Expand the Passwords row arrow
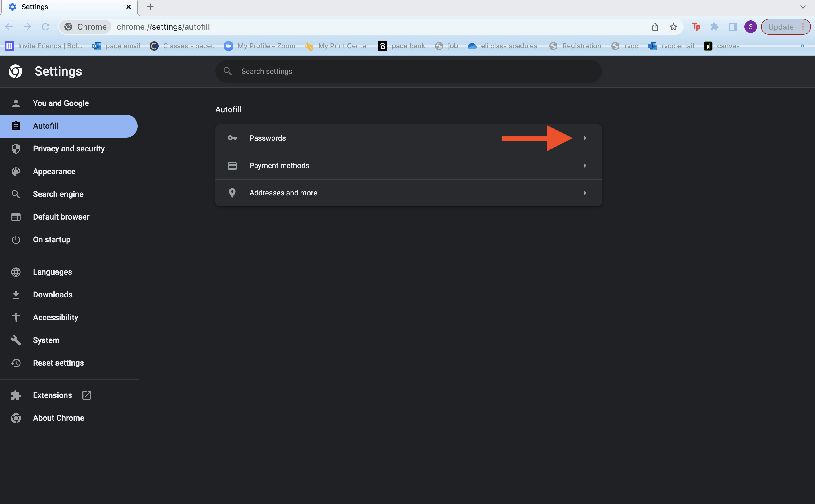This screenshot has height=504, width=815. point(584,138)
